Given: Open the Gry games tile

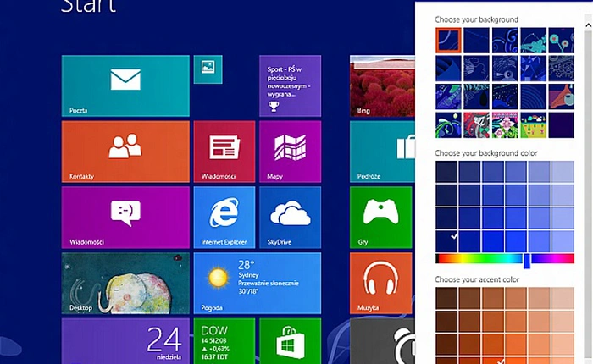Looking at the screenshot, I should (381, 218).
